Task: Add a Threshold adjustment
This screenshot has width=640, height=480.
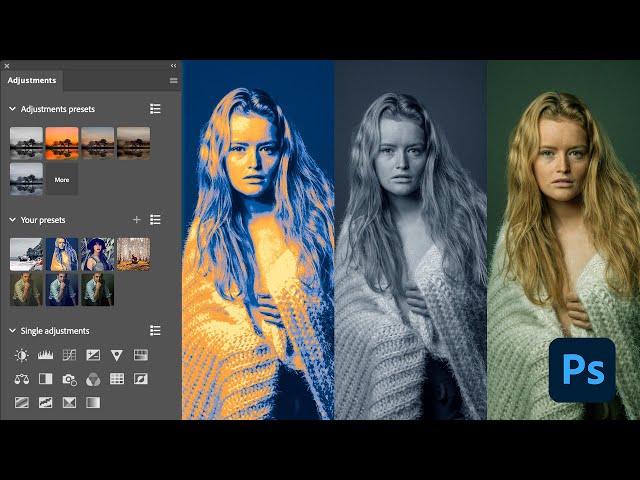Action: 45,403
